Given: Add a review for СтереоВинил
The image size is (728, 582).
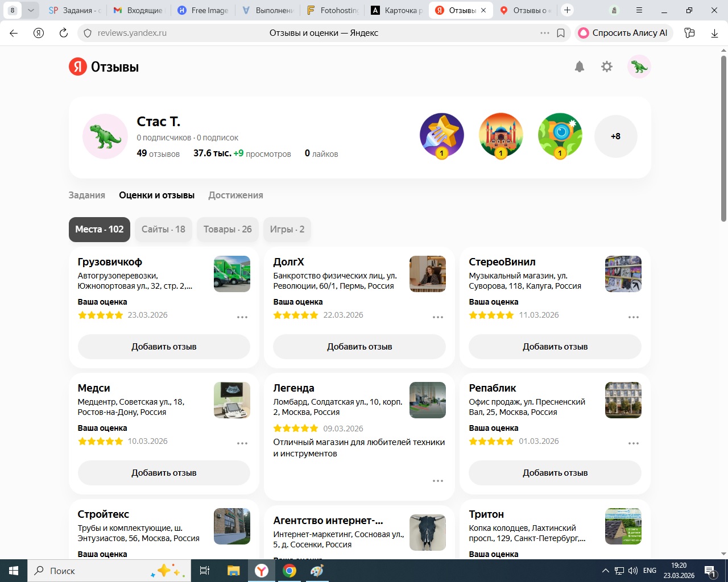Looking at the screenshot, I should 555,347.
